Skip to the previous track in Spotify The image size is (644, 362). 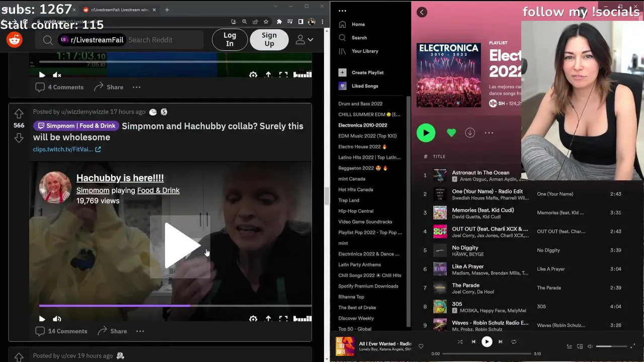click(473, 342)
